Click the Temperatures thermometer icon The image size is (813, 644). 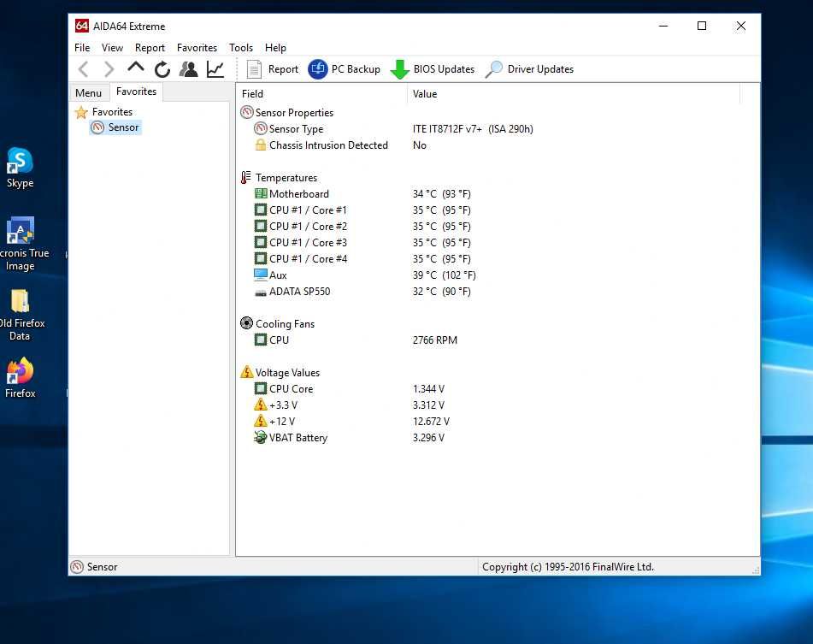pyautogui.click(x=245, y=177)
